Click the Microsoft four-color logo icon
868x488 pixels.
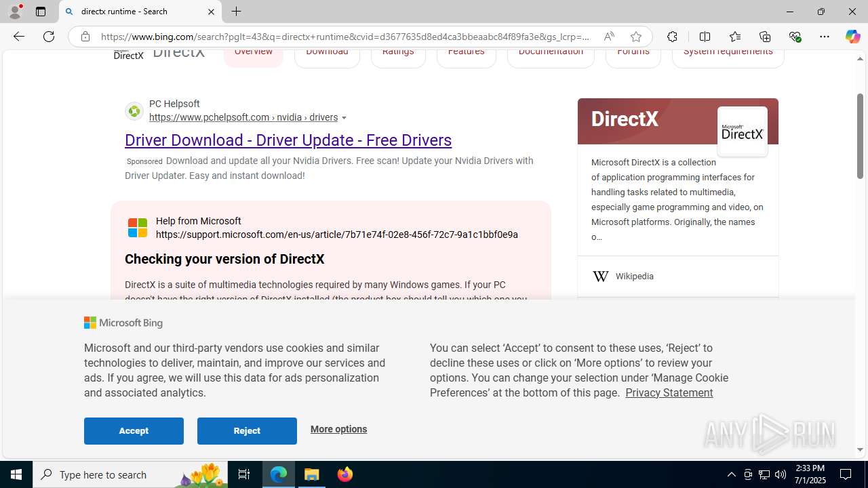(x=138, y=228)
